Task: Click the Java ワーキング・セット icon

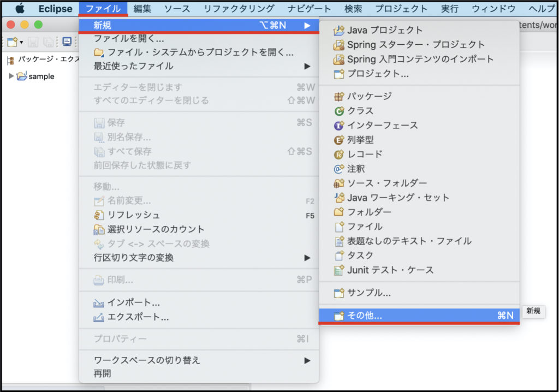Action: tap(338, 198)
